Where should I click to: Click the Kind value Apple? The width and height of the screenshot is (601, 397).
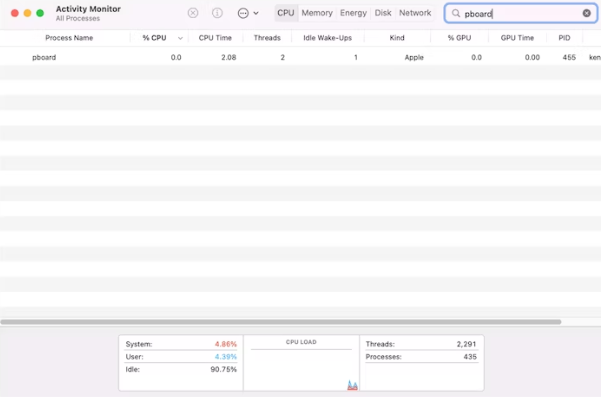point(414,57)
